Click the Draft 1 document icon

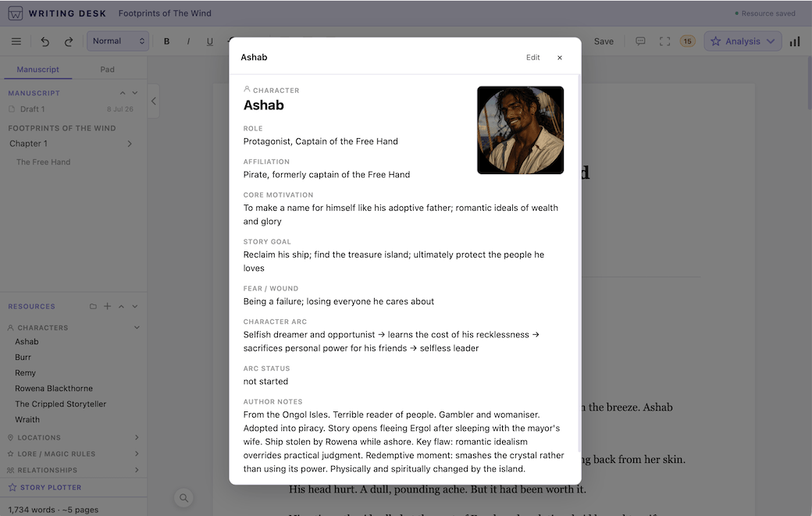[12, 109]
